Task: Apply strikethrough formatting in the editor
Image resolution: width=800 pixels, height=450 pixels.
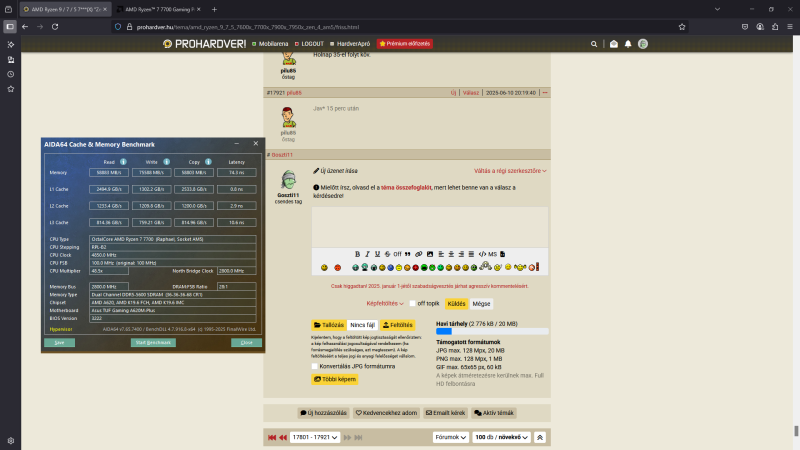Action: (387, 254)
